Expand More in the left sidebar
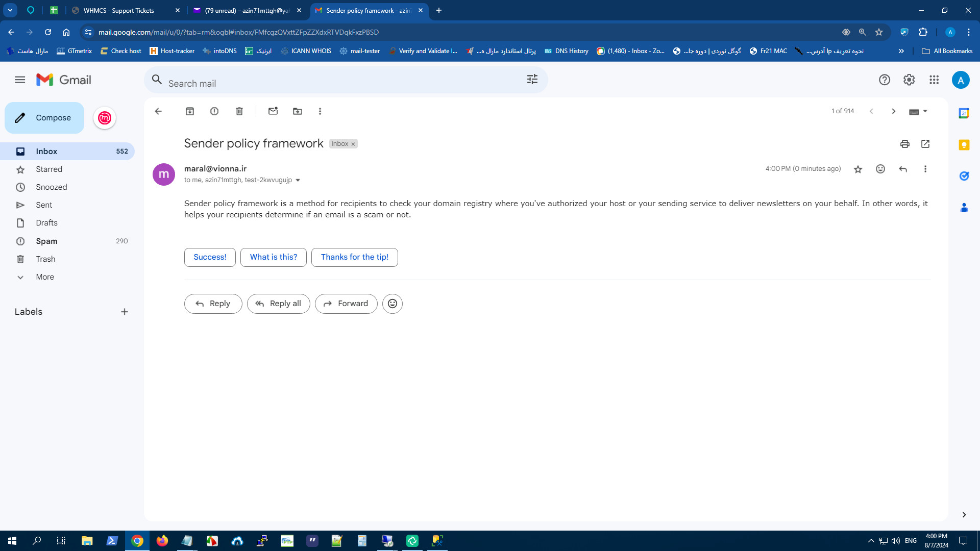 click(x=45, y=277)
